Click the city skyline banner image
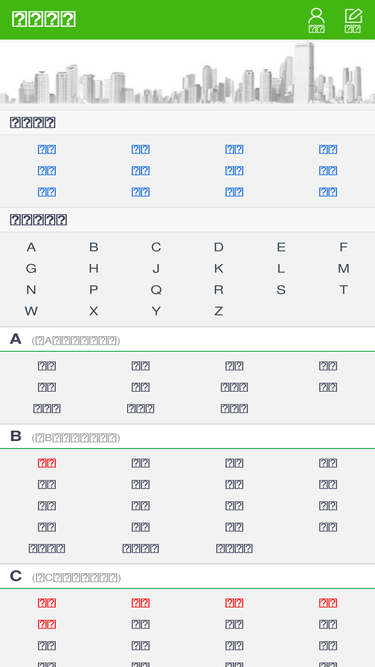This screenshot has height=667, width=375. (188, 72)
